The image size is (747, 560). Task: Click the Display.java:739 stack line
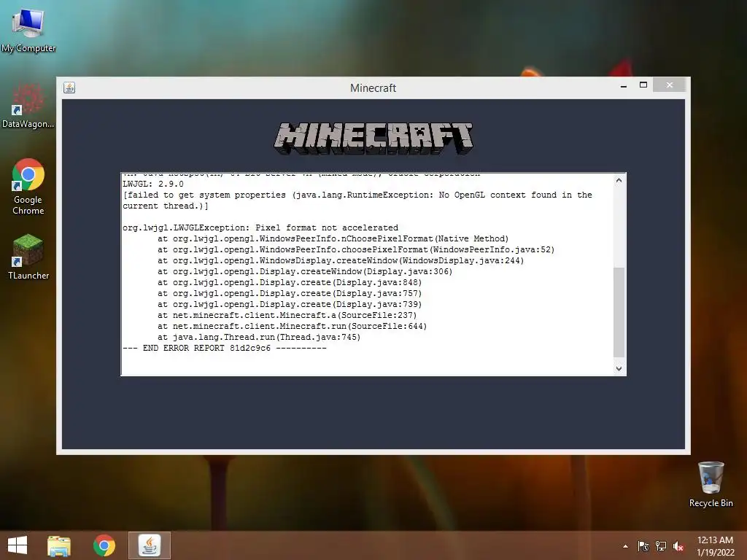pyautogui.click(x=290, y=304)
